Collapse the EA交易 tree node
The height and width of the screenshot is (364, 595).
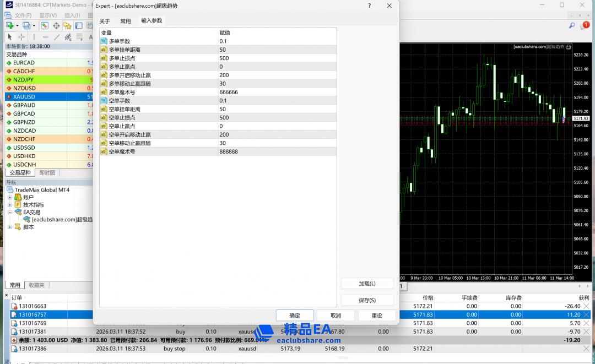click(x=10, y=212)
